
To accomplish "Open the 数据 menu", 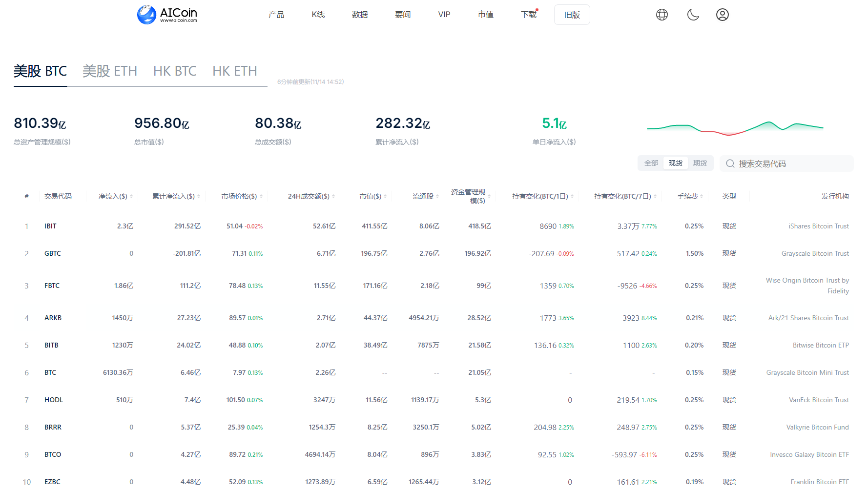I will click(360, 15).
